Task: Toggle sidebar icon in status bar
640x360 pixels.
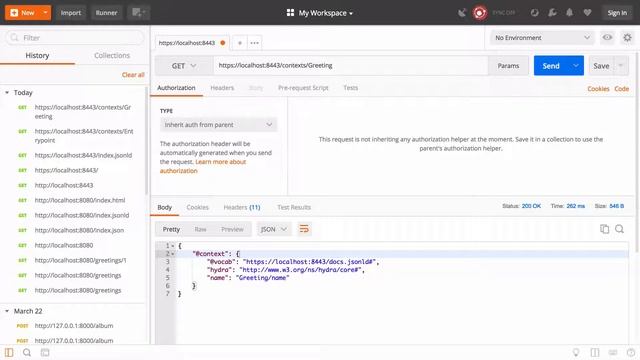Action: [9, 352]
